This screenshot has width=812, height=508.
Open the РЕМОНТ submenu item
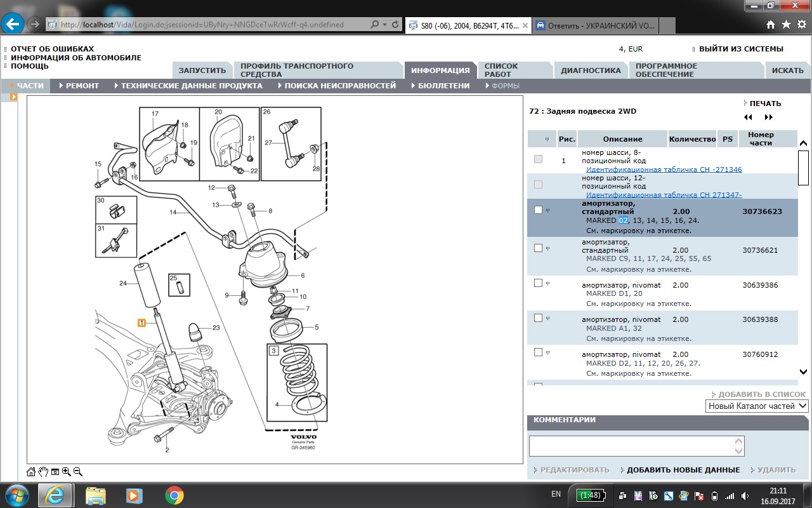pyautogui.click(x=82, y=86)
